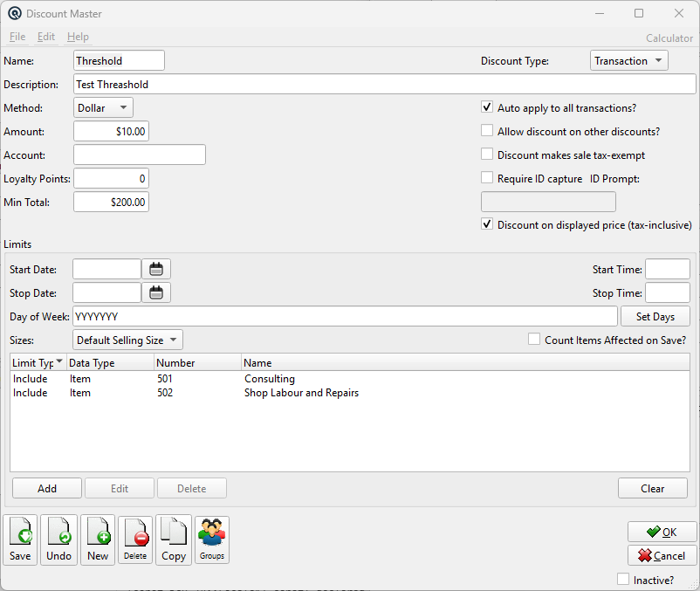This screenshot has width=700, height=591.
Task: Expand the Sizes Default Selling Size dropdown
Action: (x=127, y=340)
